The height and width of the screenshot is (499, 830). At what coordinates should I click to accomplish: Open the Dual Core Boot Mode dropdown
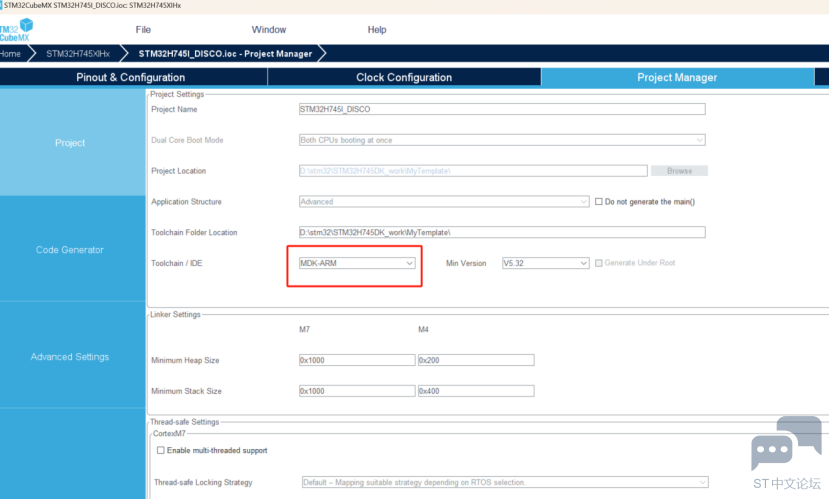pos(502,140)
